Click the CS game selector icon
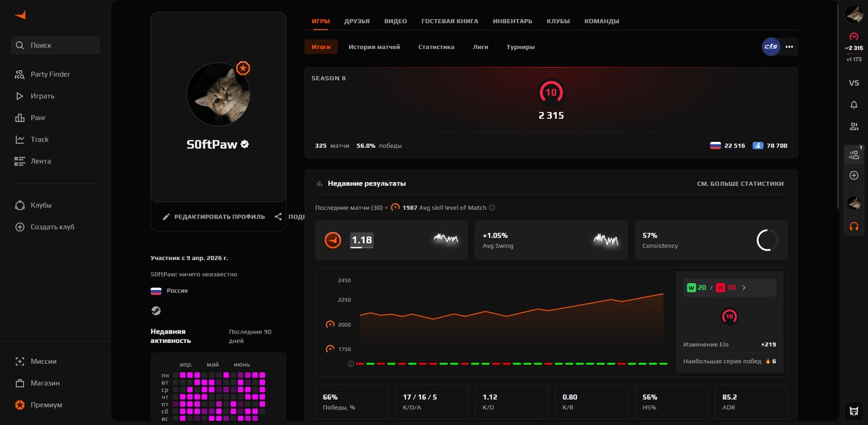 click(771, 47)
